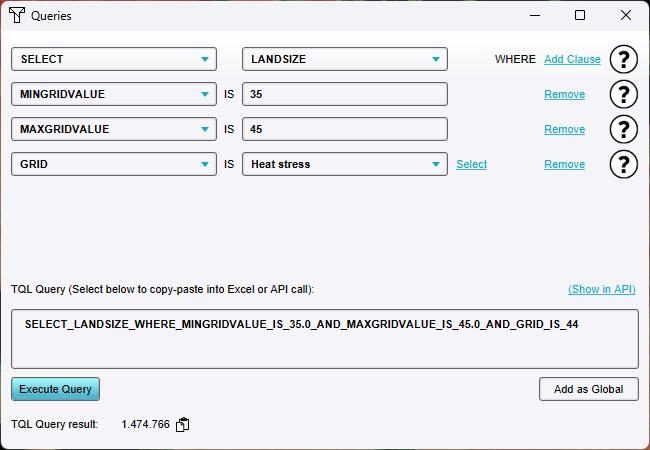Click help icon on the SELECT row

[624, 59]
